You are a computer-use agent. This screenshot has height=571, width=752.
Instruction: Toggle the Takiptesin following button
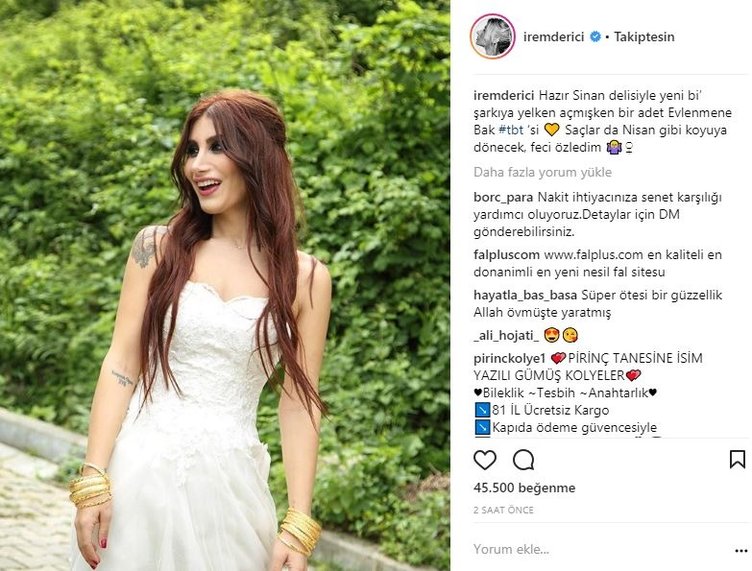point(644,37)
